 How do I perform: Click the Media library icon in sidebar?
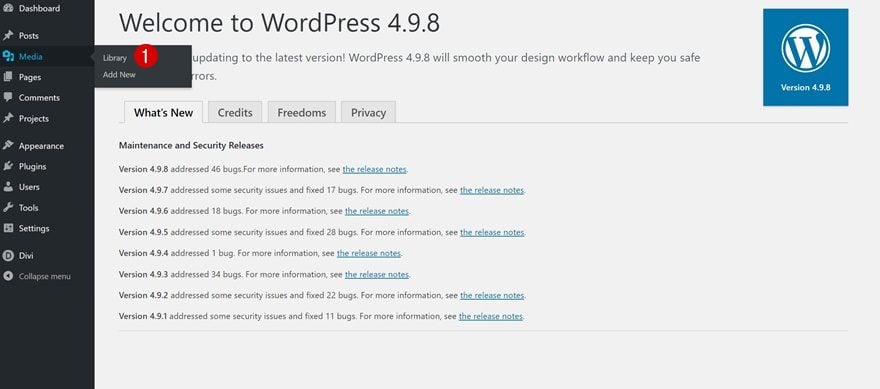click(8, 56)
